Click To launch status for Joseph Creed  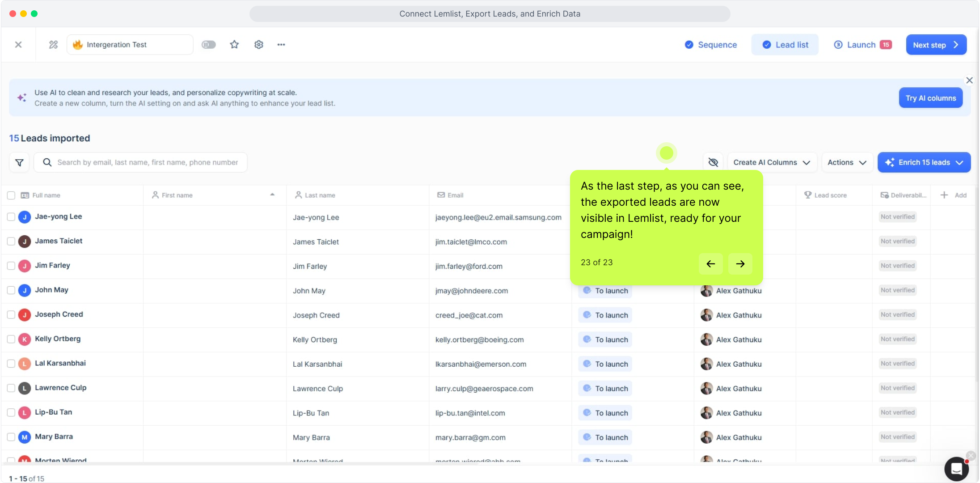[x=605, y=315]
